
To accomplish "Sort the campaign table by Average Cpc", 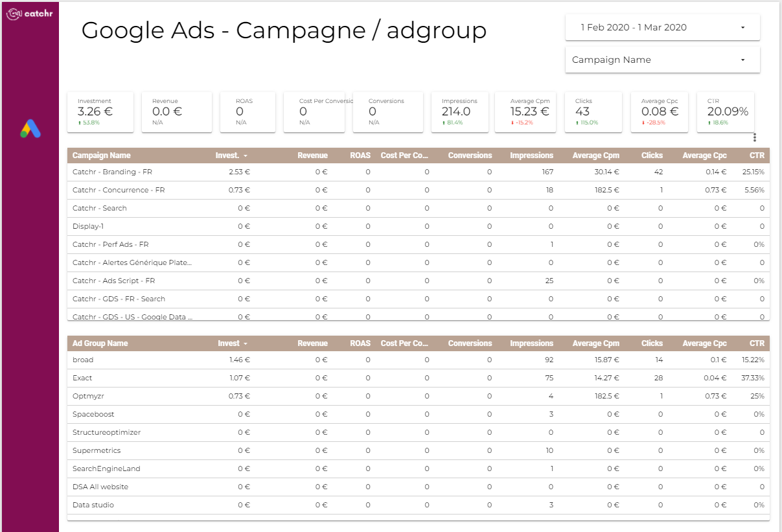I will pos(704,156).
